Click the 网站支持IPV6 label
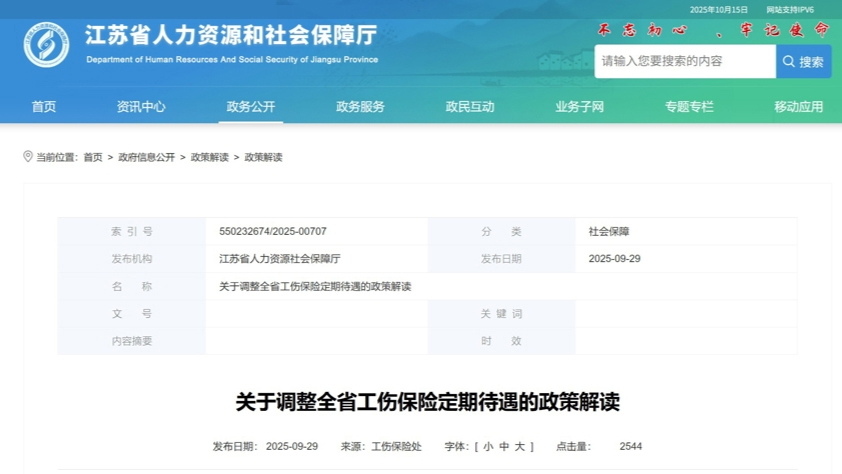This screenshot has height=474, width=842. 790,10
